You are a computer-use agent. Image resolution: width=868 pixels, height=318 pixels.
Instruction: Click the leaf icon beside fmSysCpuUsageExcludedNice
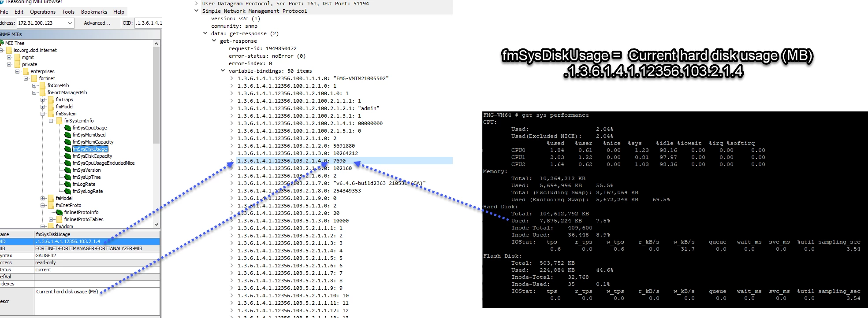pos(68,163)
